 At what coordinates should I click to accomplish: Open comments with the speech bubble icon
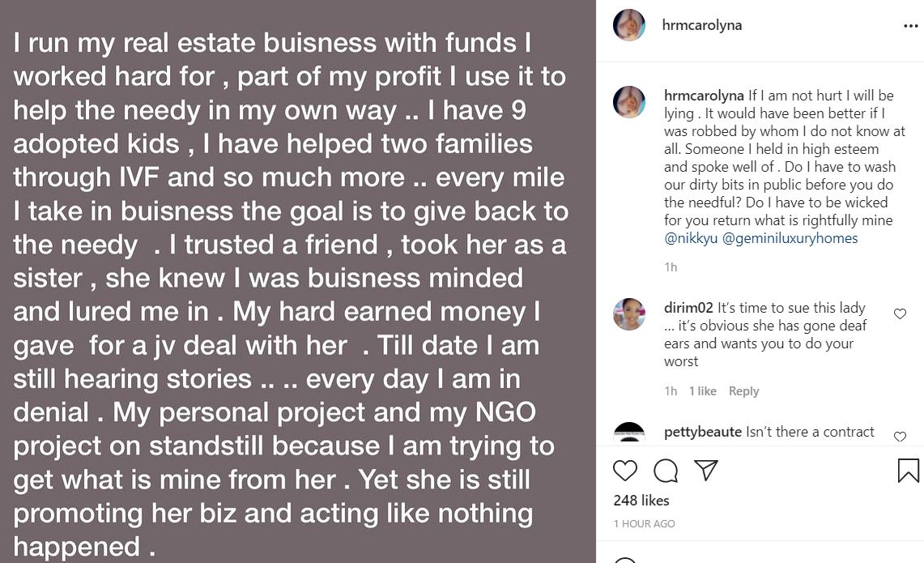click(665, 471)
